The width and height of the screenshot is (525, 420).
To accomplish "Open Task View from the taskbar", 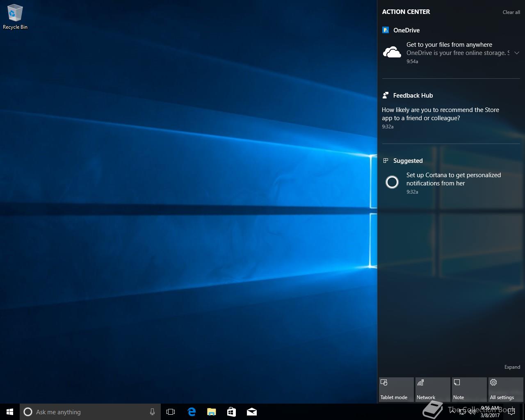I will tap(171, 412).
